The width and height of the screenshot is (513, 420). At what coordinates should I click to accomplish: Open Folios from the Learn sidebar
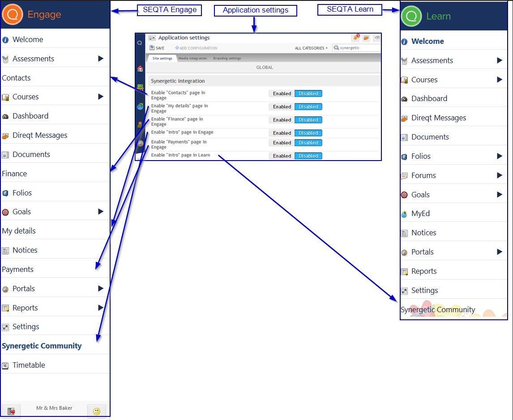tap(423, 155)
